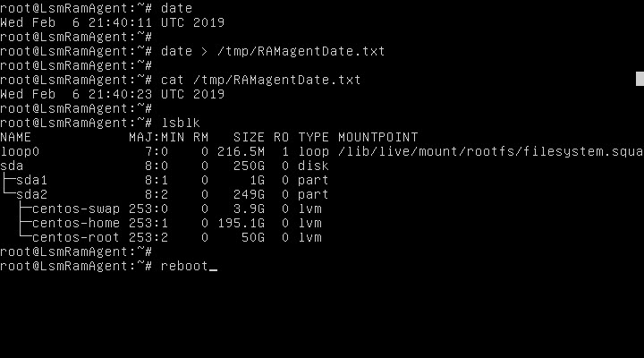Click the NAME column header
Screen dimensions: 644x358
click(16, 137)
